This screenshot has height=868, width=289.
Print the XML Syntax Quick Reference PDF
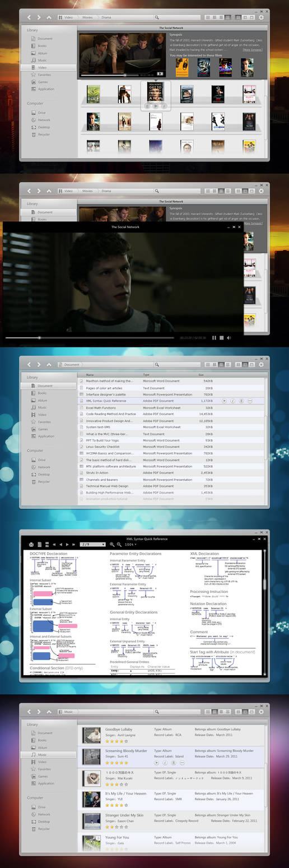click(x=31, y=544)
